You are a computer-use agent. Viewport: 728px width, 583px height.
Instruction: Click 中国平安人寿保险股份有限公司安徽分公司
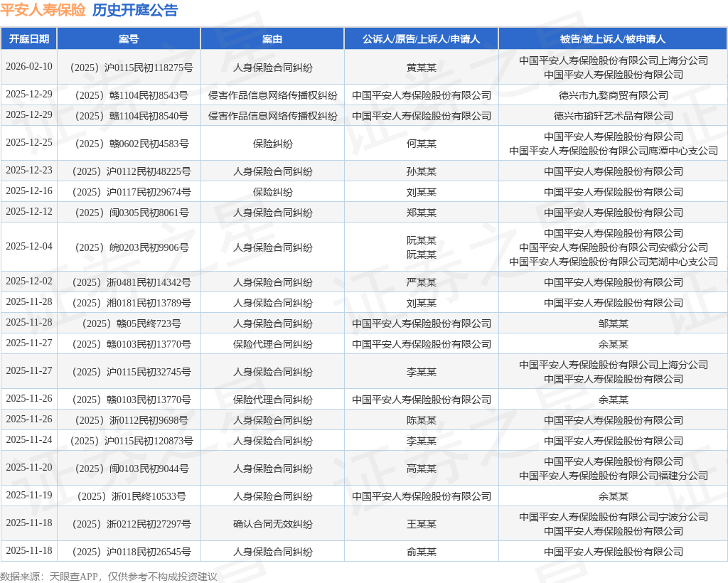(x=614, y=247)
